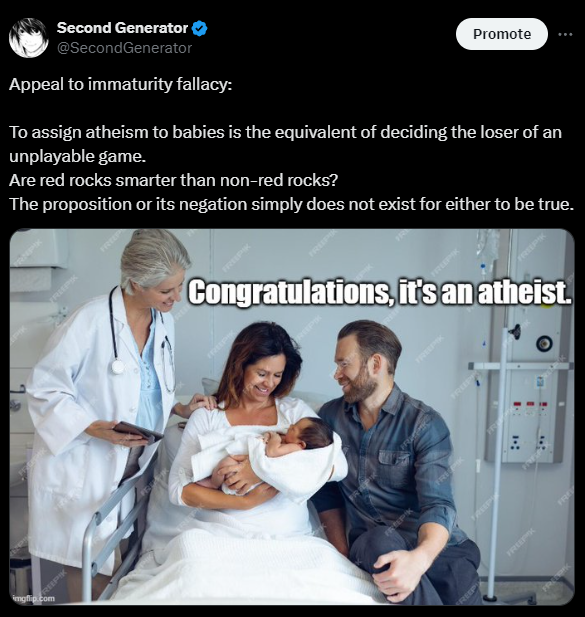This screenshot has width=585, height=617.
Task: Click the "Appeal to immaturity fallacy:" line
Action: pyautogui.click(x=120, y=85)
